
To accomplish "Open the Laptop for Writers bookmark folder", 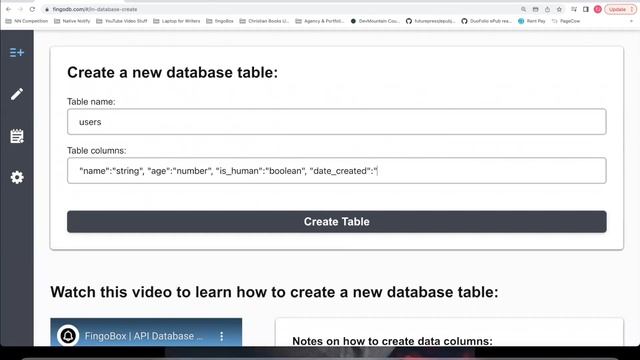I will [177, 21].
